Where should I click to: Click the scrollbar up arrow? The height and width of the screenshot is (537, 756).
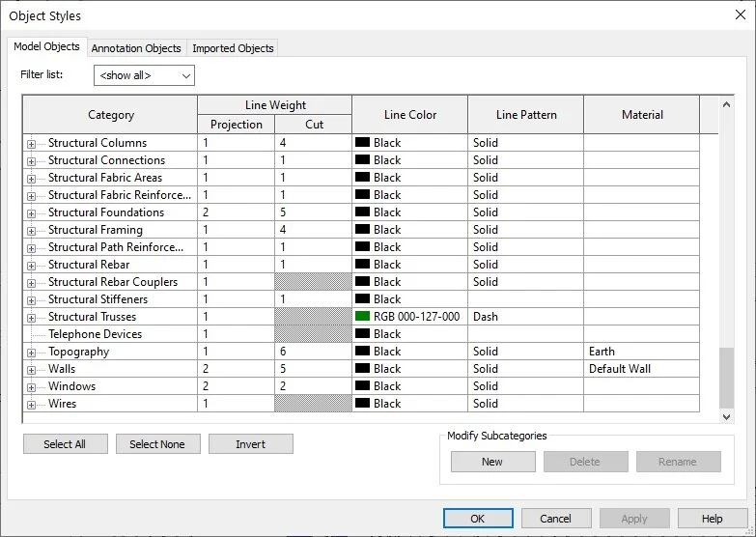pos(727,104)
